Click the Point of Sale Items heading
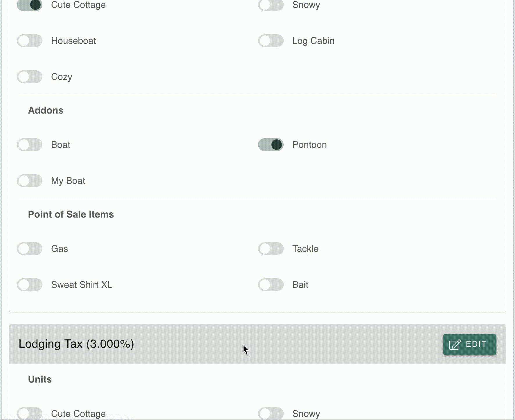 (x=71, y=214)
